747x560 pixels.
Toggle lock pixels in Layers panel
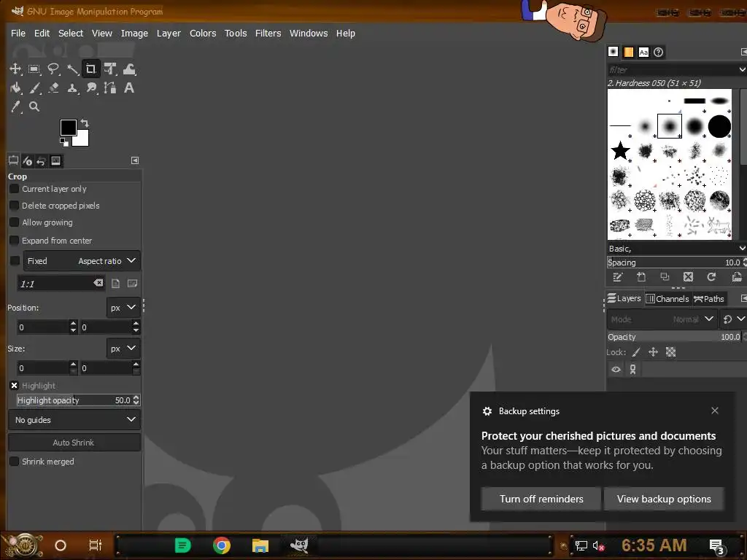pyautogui.click(x=636, y=352)
